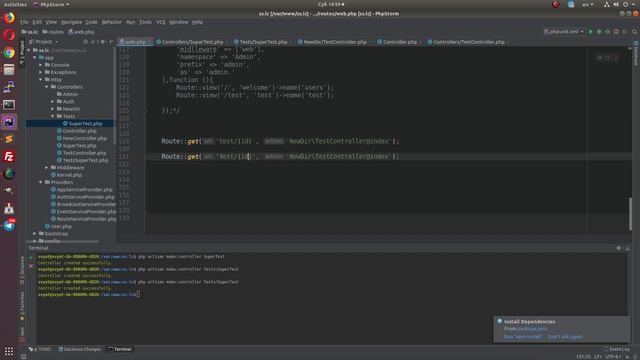Click scroll-from-source target icon in Project panel

(x=85, y=42)
